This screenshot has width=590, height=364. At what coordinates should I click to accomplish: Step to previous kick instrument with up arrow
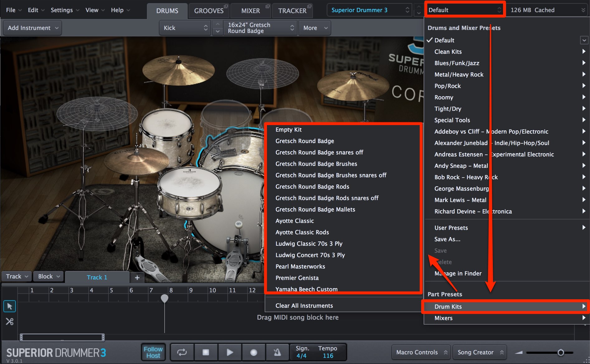coord(217,24)
